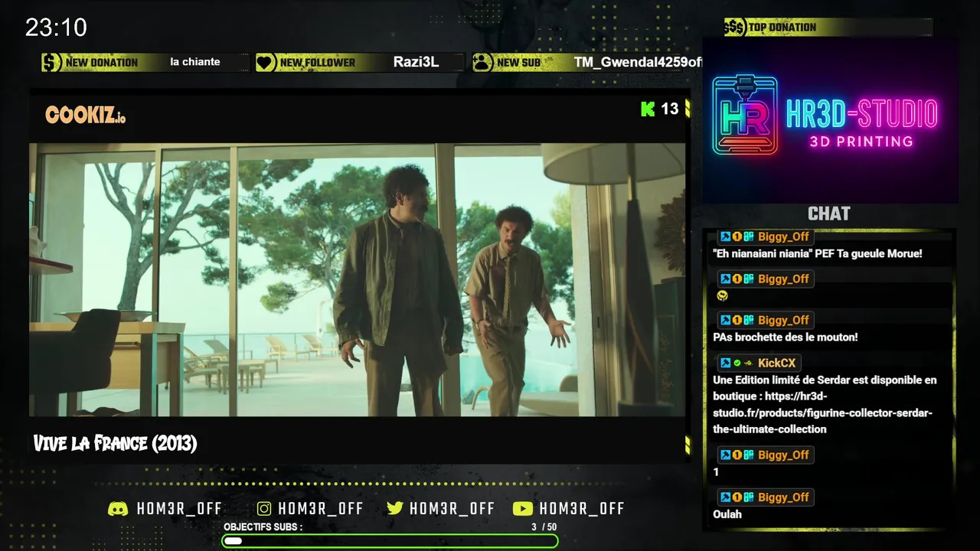Image resolution: width=980 pixels, height=551 pixels.
Task: Click the NEW SUB label
Action: 518,63
